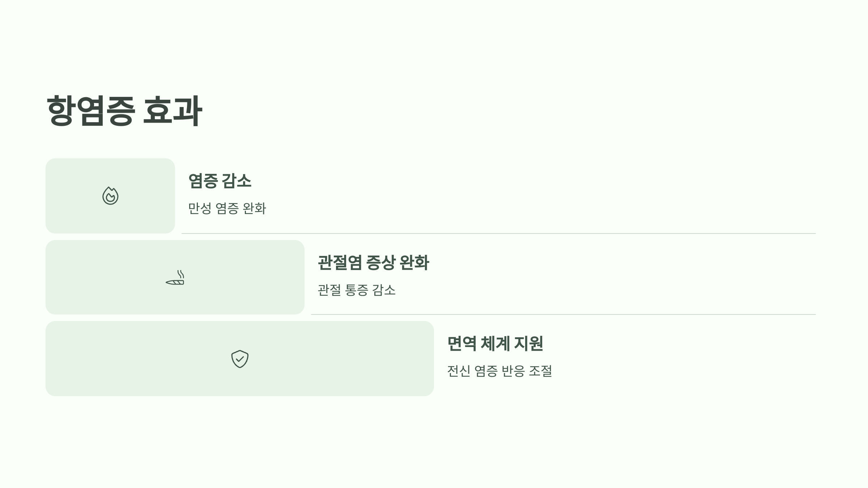Select the divider line under 만성 염증 완화

tap(498, 234)
